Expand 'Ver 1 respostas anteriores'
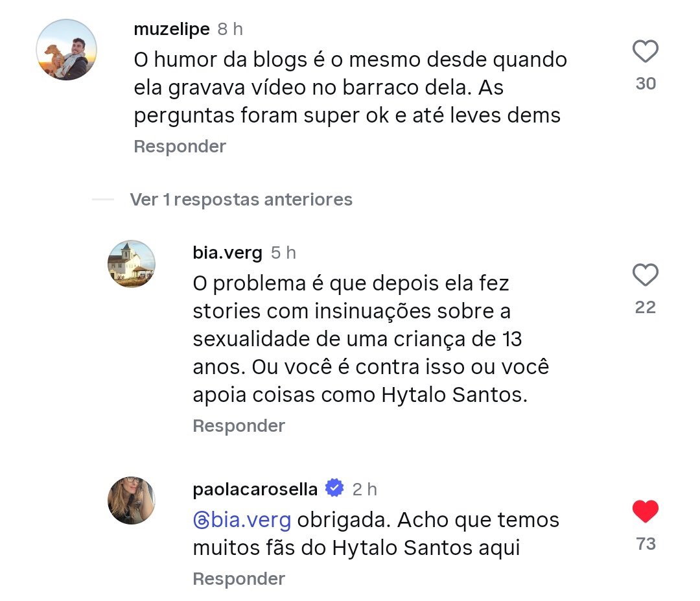 [240, 200]
